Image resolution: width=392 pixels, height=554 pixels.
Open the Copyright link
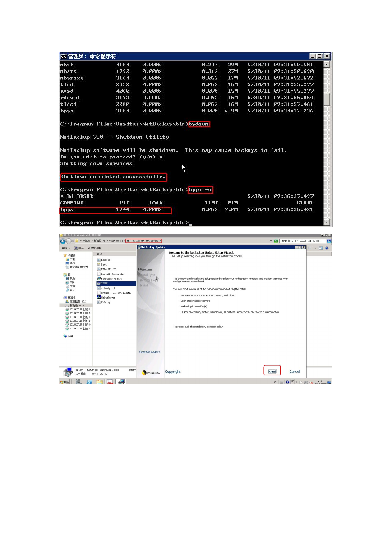pos(173,371)
